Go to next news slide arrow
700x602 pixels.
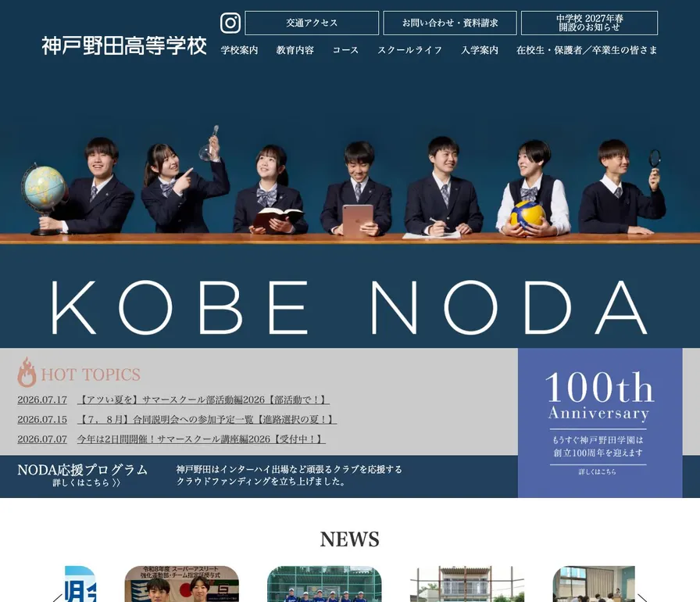click(x=642, y=597)
